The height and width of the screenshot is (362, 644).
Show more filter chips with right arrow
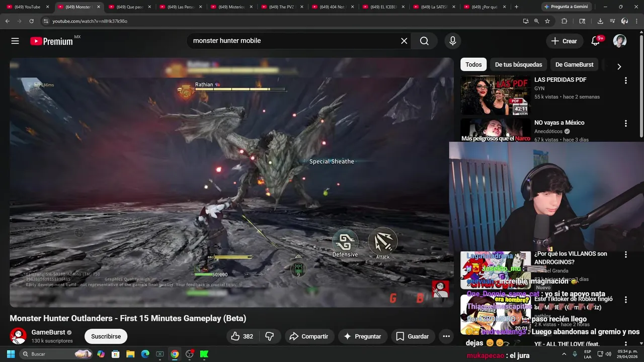tap(619, 66)
